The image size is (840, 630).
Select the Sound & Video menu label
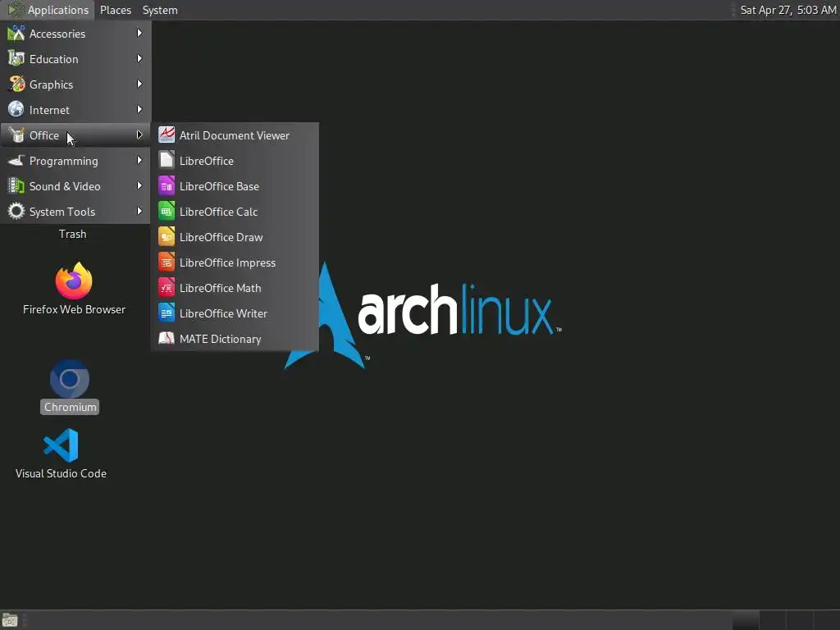click(x=65, y=186)
